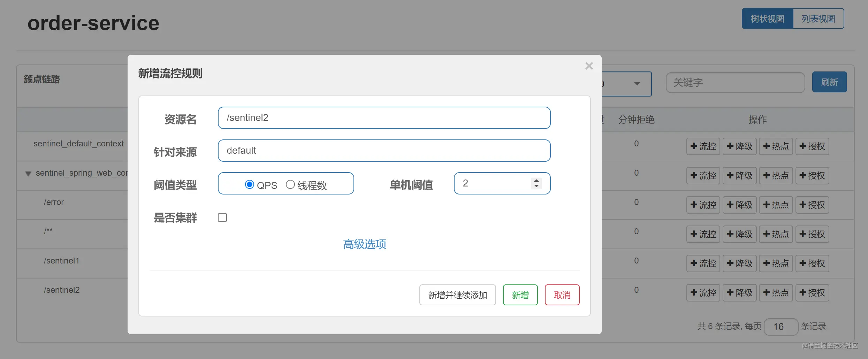The height and width of the screenshot is (359, 868).
Task: Select the /error resource row
Action: click(x=54, y=202)
